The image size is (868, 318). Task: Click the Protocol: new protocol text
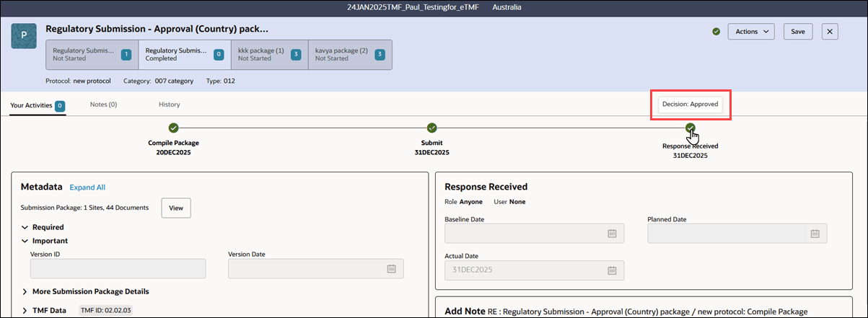click(76, 81)
